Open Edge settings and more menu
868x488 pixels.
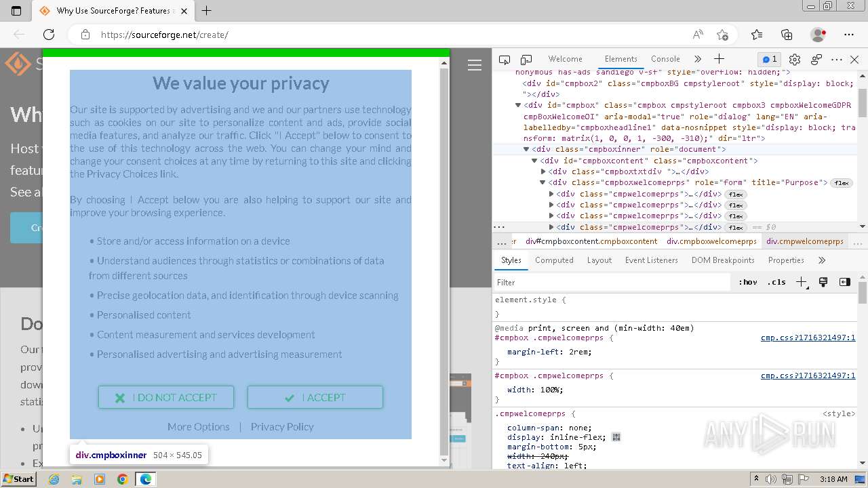[x=849, y=35]
